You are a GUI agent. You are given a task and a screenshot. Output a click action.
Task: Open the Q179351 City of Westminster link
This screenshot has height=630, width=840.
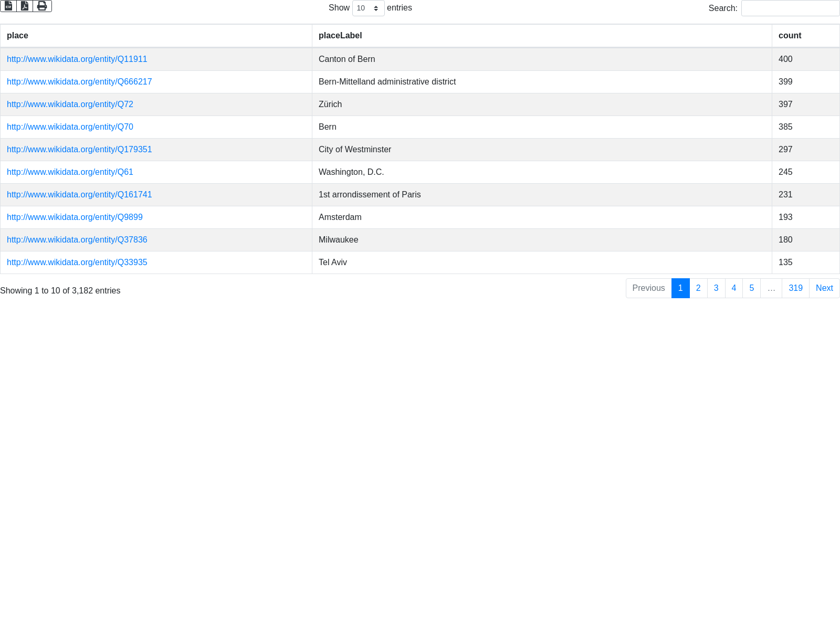[x=79, y=150]
